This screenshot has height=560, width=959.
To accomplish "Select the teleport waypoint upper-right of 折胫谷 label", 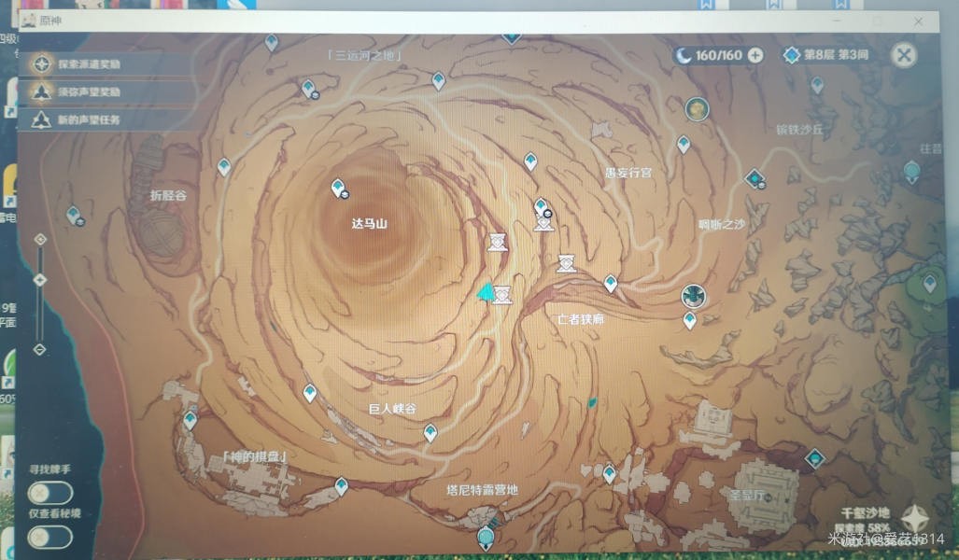I will click(x=224, y=167).
